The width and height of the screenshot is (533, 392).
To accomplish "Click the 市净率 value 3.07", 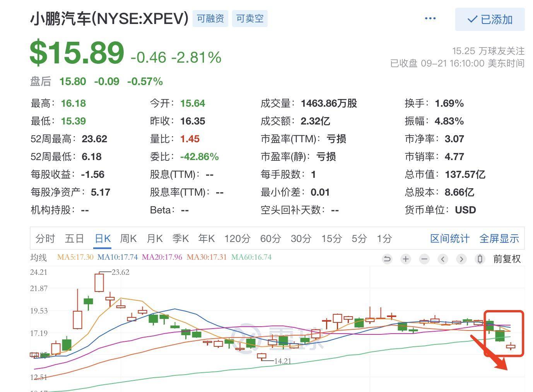I will (x=454, y=139).
